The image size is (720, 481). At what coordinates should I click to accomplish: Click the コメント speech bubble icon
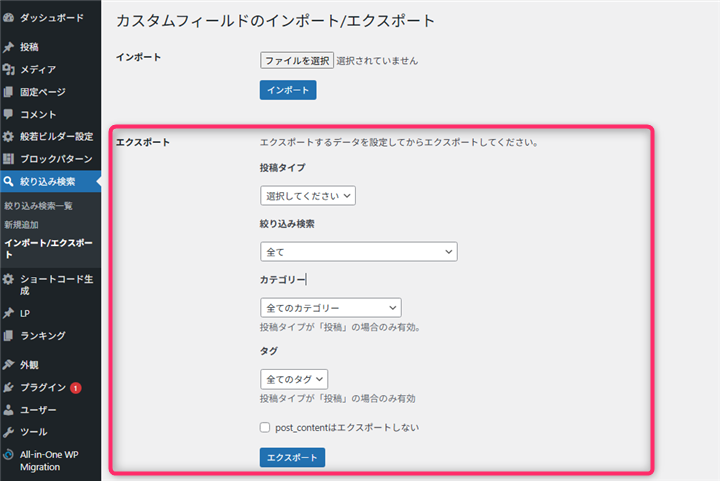[8, 114]
